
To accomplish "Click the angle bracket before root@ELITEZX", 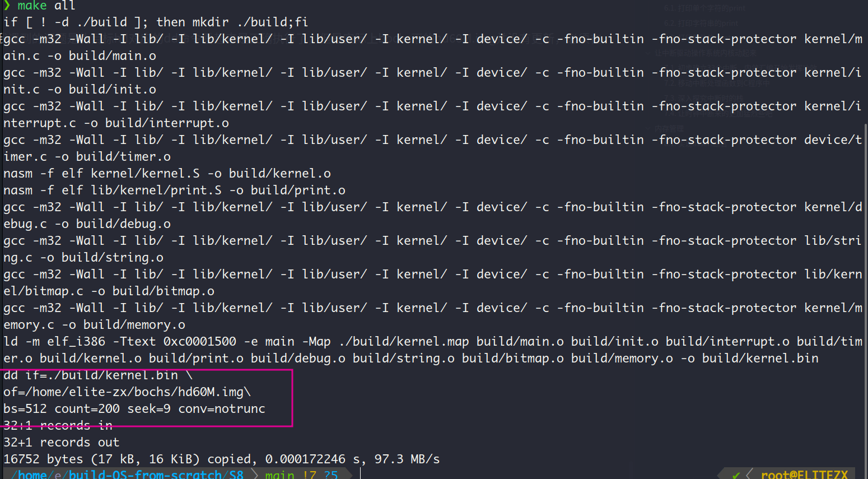I will pyautogui.click(x=749, y=475).
